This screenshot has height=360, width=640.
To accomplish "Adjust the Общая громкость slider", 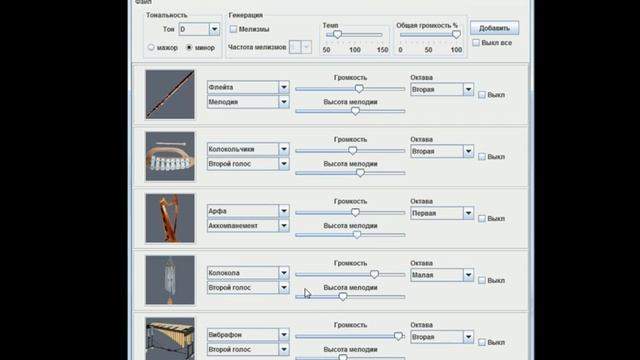I will click(430, 35).
